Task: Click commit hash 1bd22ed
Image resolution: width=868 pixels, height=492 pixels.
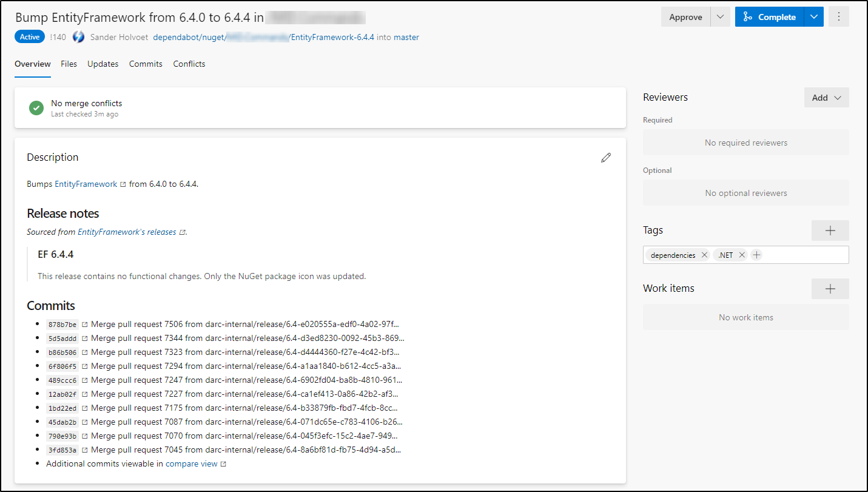Action: point(63,408)
